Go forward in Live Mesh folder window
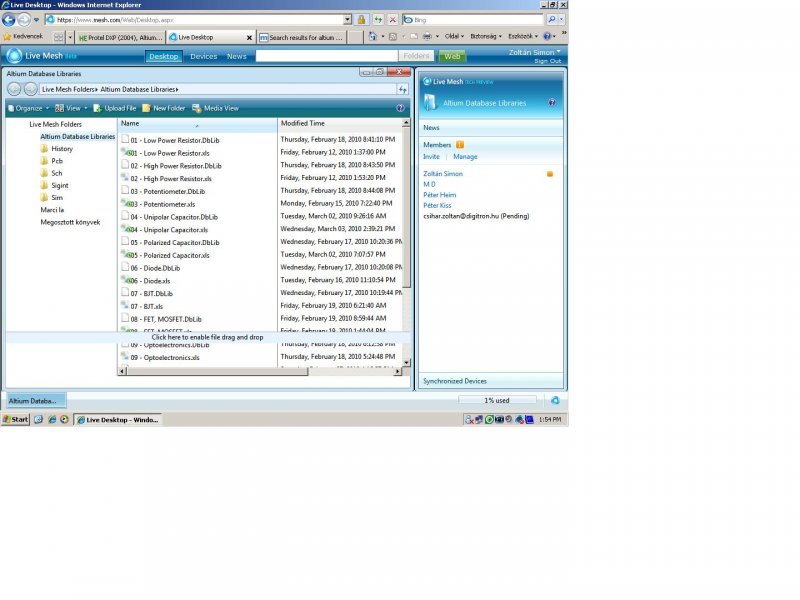This screenshot has height=600, width=800. coord(31,89)
